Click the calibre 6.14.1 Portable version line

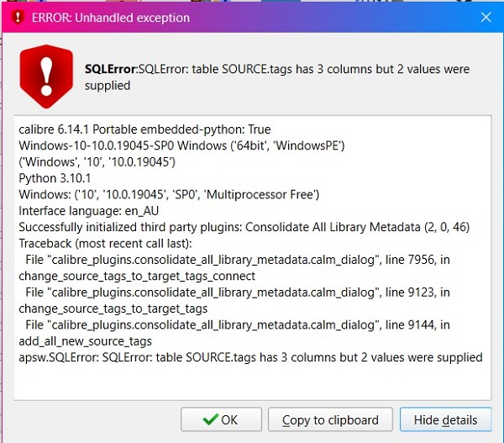(x=144, y=130)
